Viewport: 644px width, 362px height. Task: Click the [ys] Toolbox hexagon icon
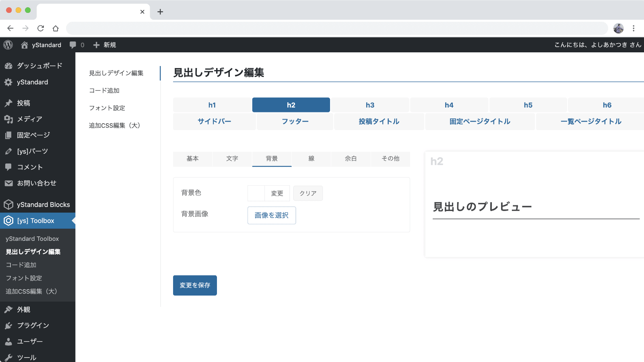pyautogui.click(x=8, y=221)
